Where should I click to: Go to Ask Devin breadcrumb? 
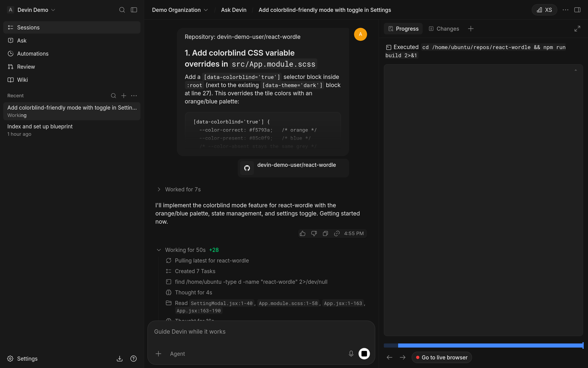[x=234, y=10]
